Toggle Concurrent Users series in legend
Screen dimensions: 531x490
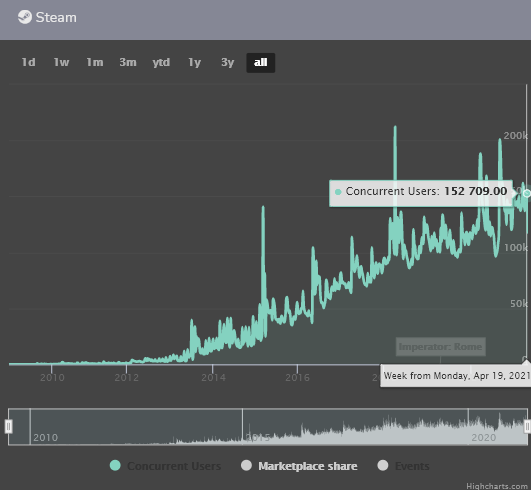(165, 466)
